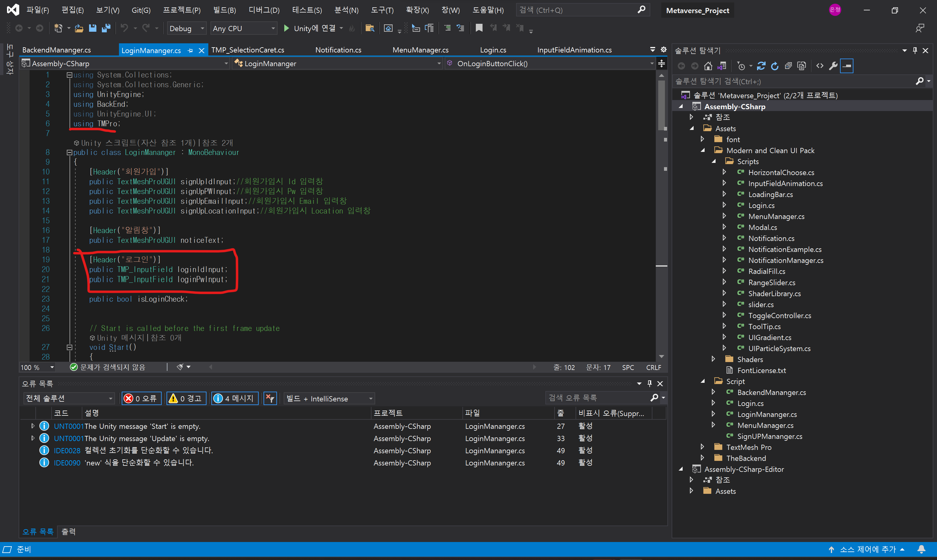Open the 전체 솔루션 scope dropdown
The width and height of the screenshot is (937, 560).
click(69, 398)
